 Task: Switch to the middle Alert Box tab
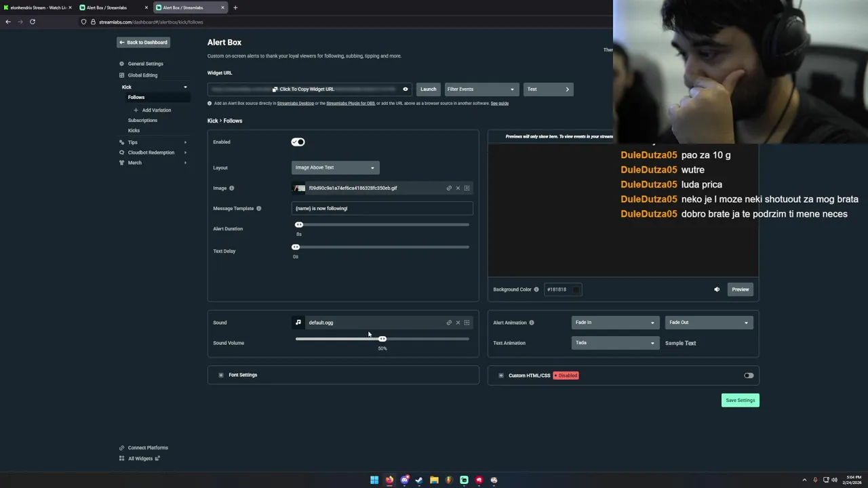(112, 7)
